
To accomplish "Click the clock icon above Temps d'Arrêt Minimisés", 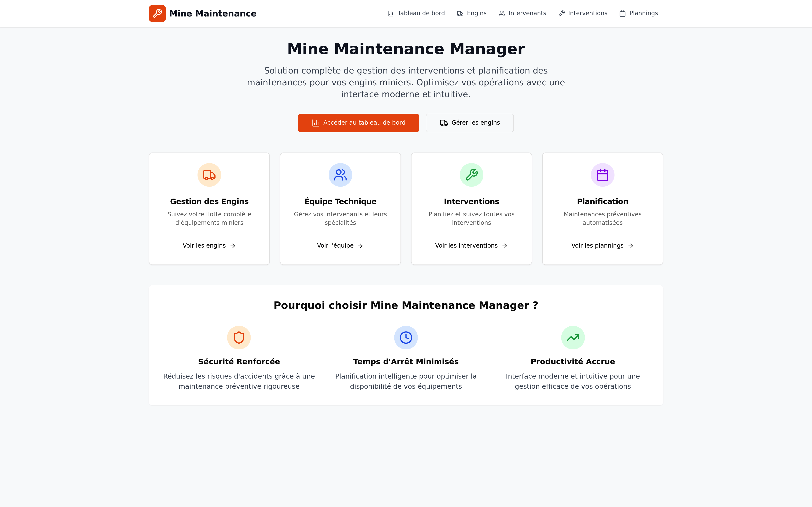I will 406,337.
